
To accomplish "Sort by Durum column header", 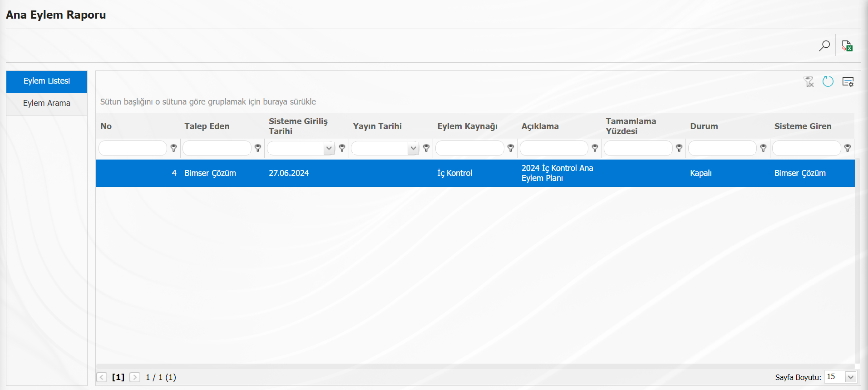I will tap(704, 126).
